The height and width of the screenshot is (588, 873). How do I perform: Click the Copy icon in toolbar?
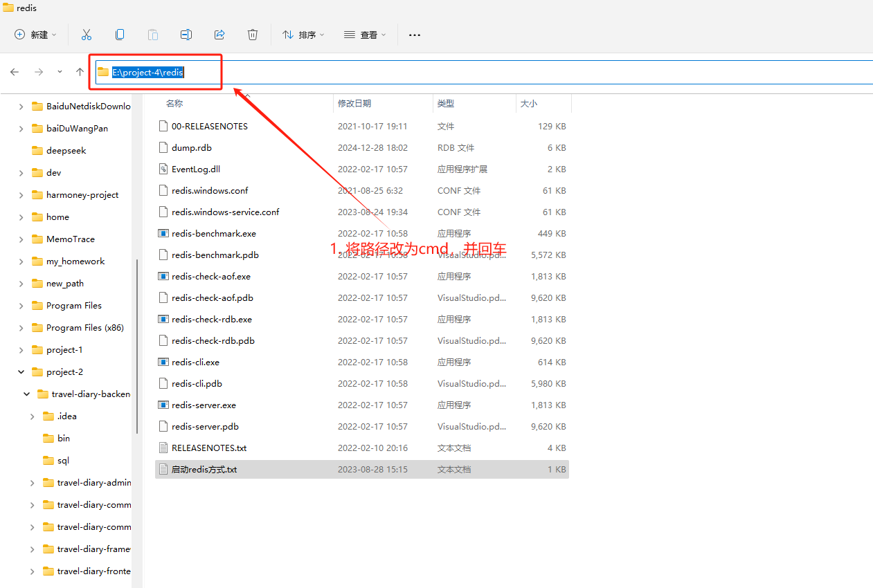coord(120,35)
